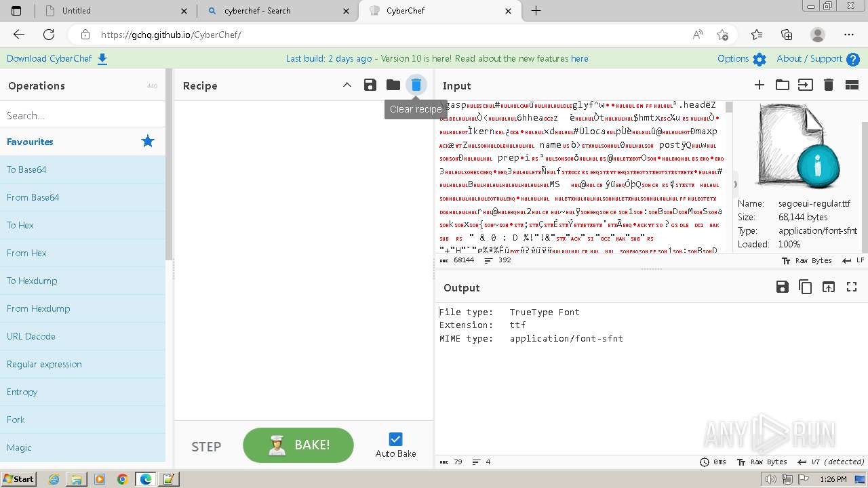This screenshot has width=868, height=488.
Task: Replace input with output icon
Action: 828,287
